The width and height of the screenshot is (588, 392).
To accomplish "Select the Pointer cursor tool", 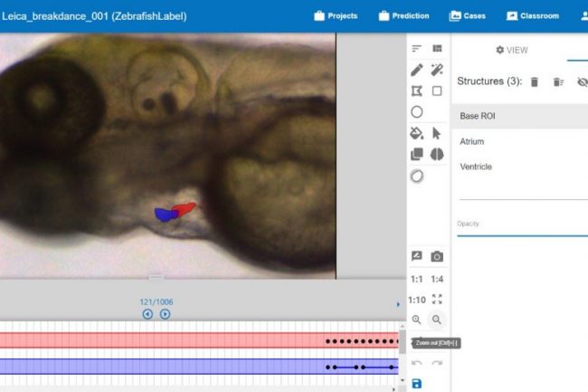I will [437, 133].
